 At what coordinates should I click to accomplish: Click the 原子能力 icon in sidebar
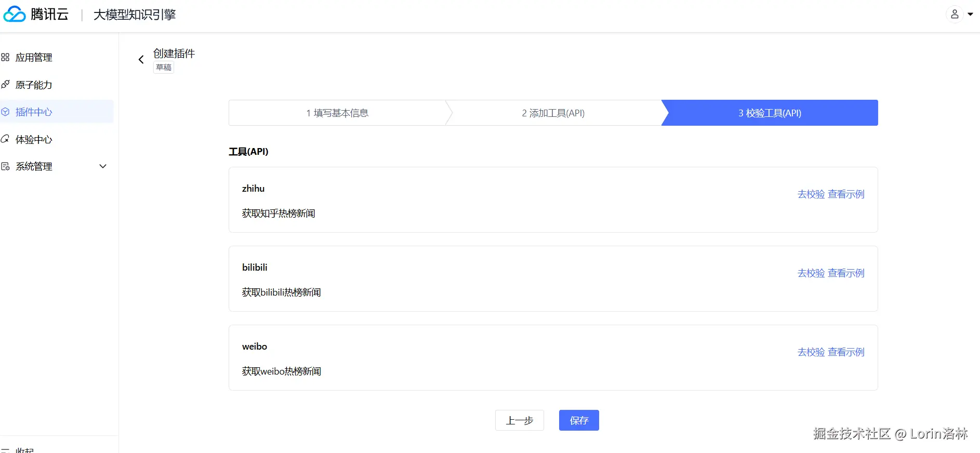[5, 84]
